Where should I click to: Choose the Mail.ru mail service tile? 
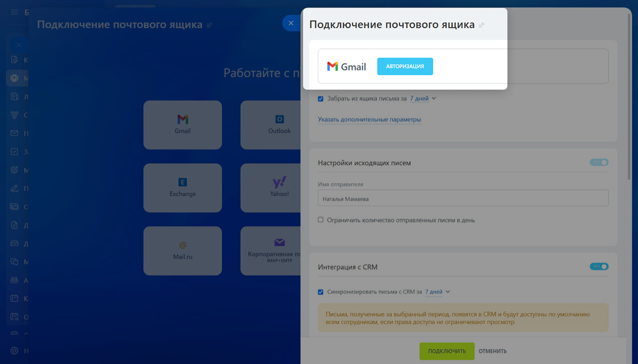pos(182,251)
